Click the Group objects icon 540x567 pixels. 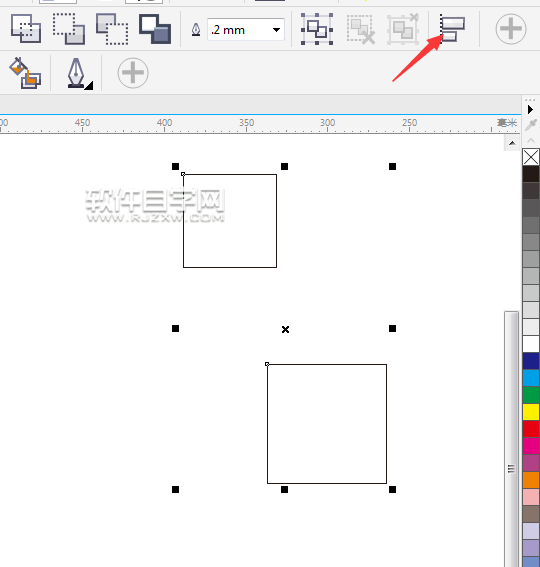[x=317, y=29]
